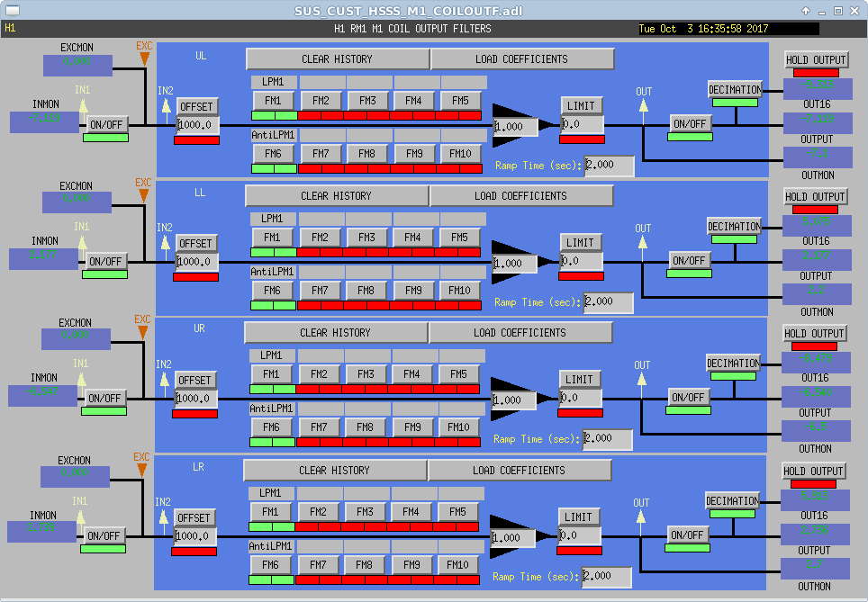Click the UR gain field showing 1.000

(x=513, y=400)
